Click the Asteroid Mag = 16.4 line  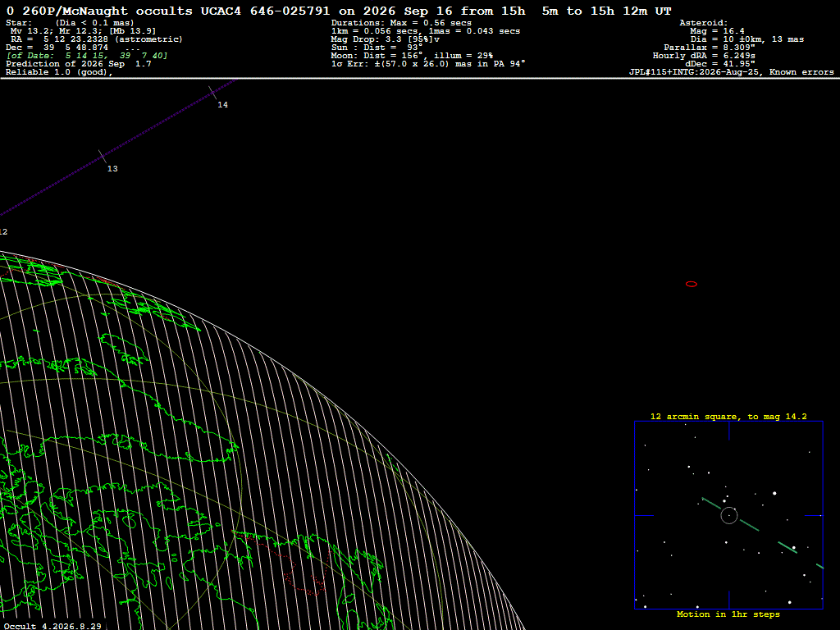717,31
